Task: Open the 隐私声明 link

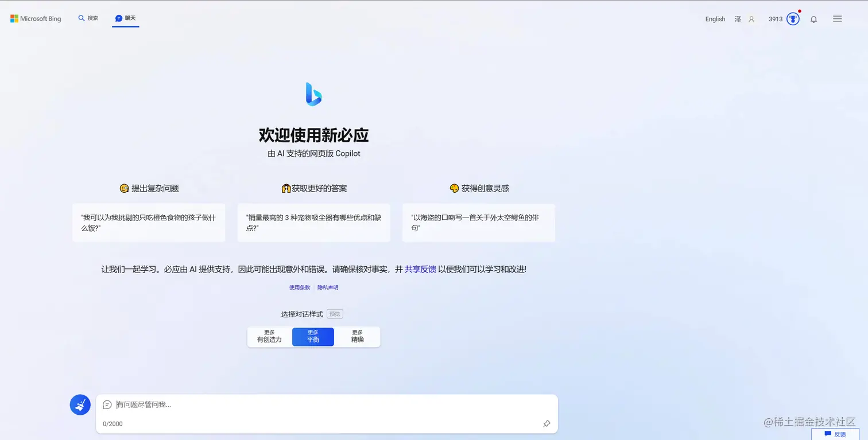Action: (328, 287)
